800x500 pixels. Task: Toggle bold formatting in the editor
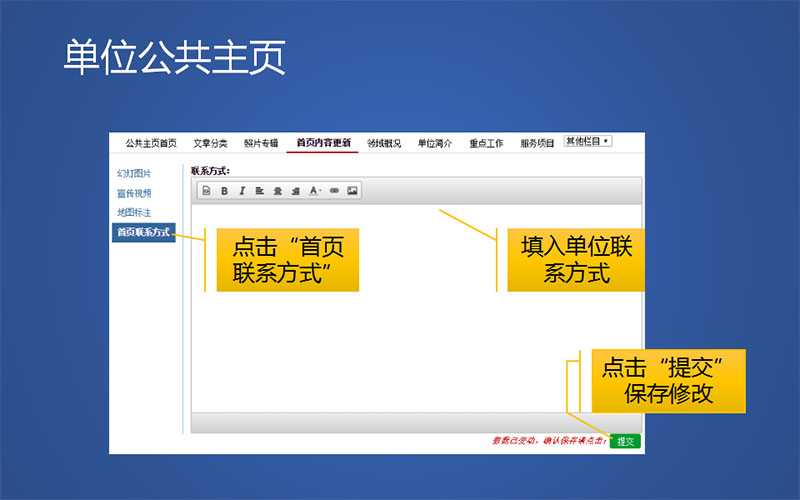225,190
